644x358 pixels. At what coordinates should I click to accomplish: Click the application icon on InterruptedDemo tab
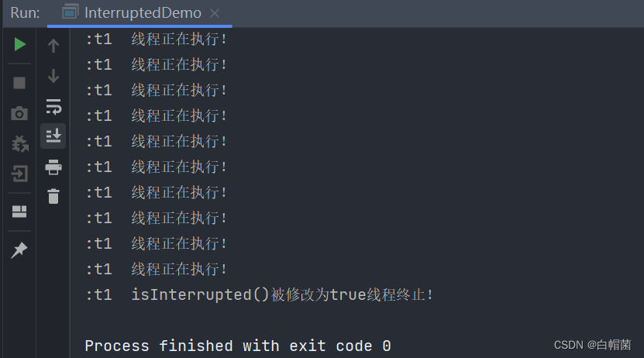[x=71, y=12]
